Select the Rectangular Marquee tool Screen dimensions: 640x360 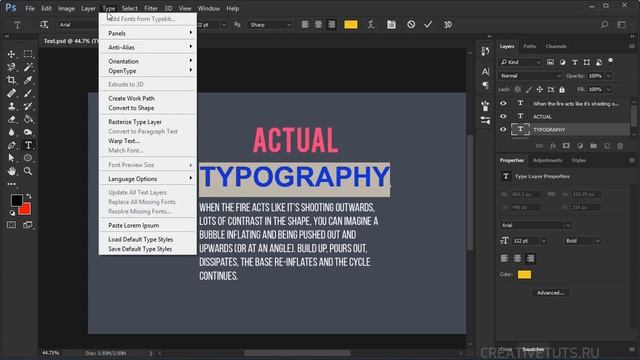tap(28, 54)
